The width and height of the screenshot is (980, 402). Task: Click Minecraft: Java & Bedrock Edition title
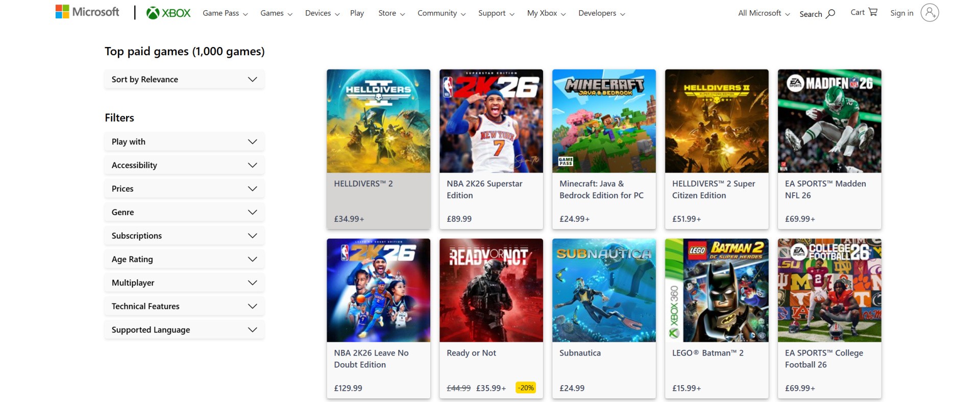(x=601, y=190)
